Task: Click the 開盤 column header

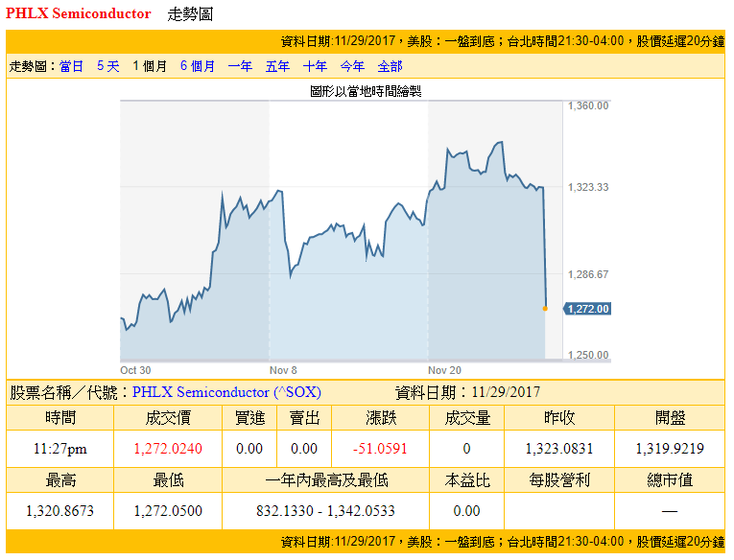Action: 670,418
